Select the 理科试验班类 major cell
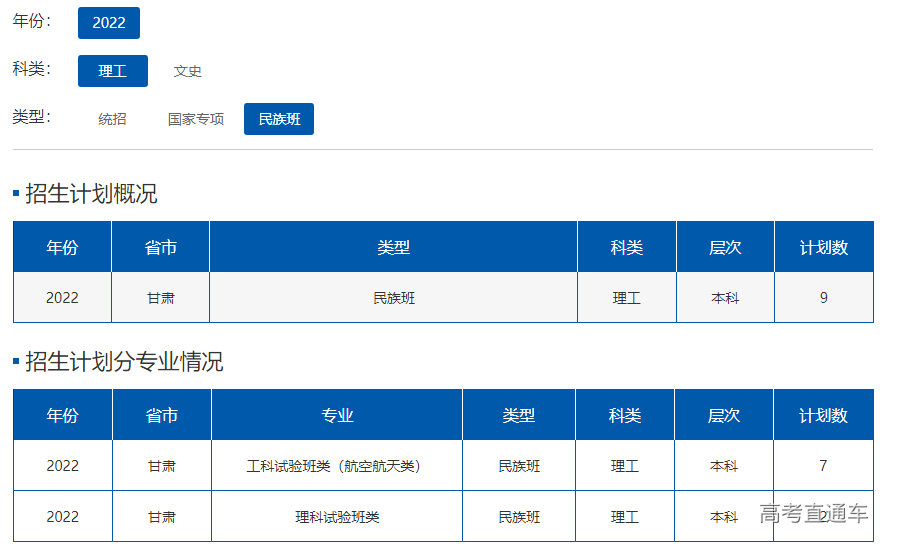897x553 pixels. 337,517
